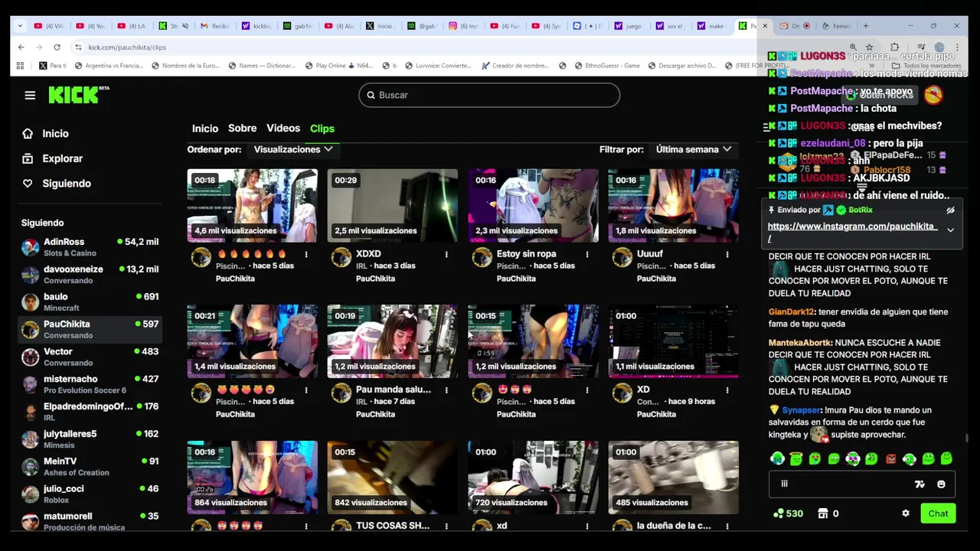The height and width of the screenshot is (551, 980).
Task: Click the green Chat send button
Action: tap(938, 514)
